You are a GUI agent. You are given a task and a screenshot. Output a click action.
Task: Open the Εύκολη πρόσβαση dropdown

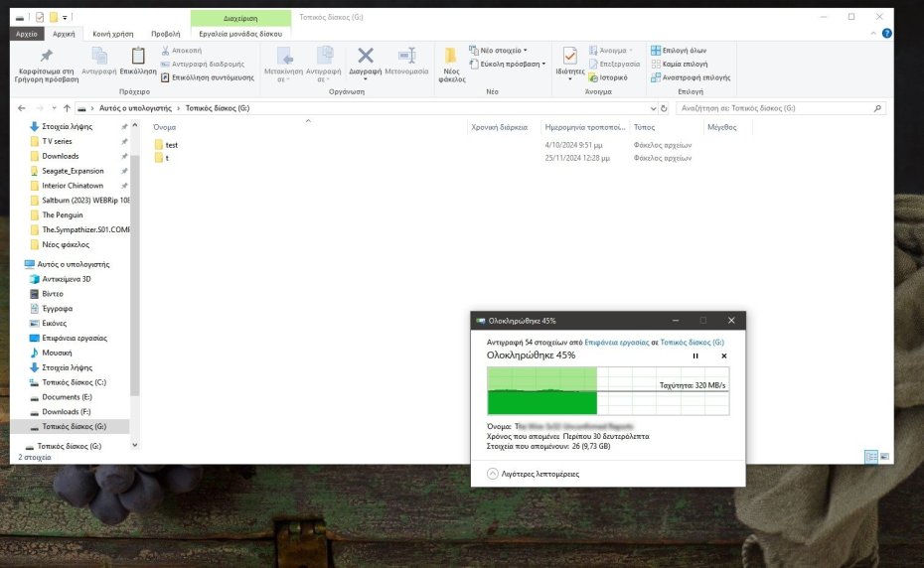(508, 64)
